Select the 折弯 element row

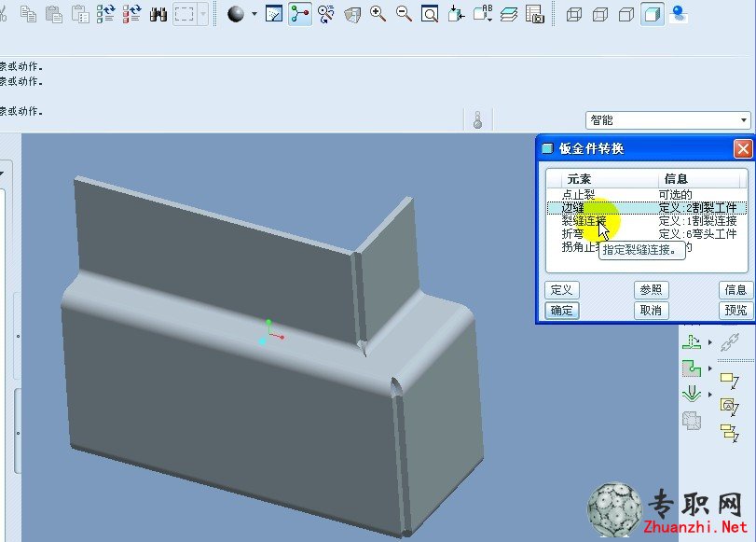pyautogui.click(x=647, y=233)
